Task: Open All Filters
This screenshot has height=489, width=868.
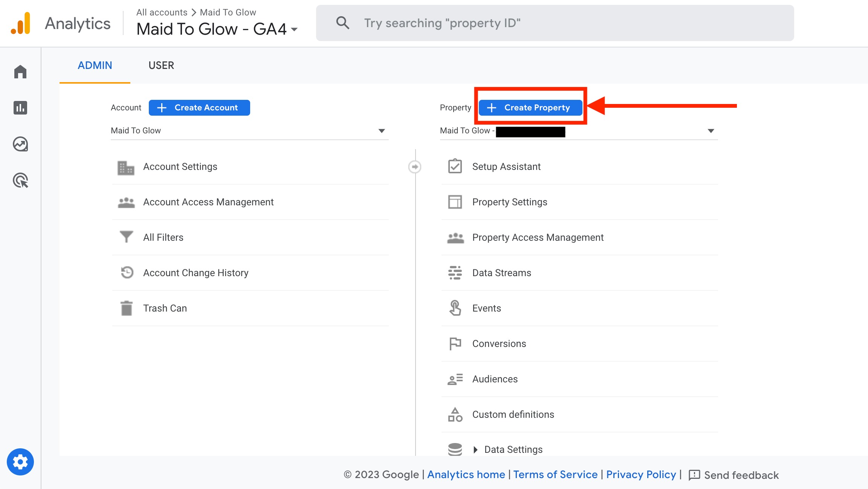Action: tap(251, 237)
